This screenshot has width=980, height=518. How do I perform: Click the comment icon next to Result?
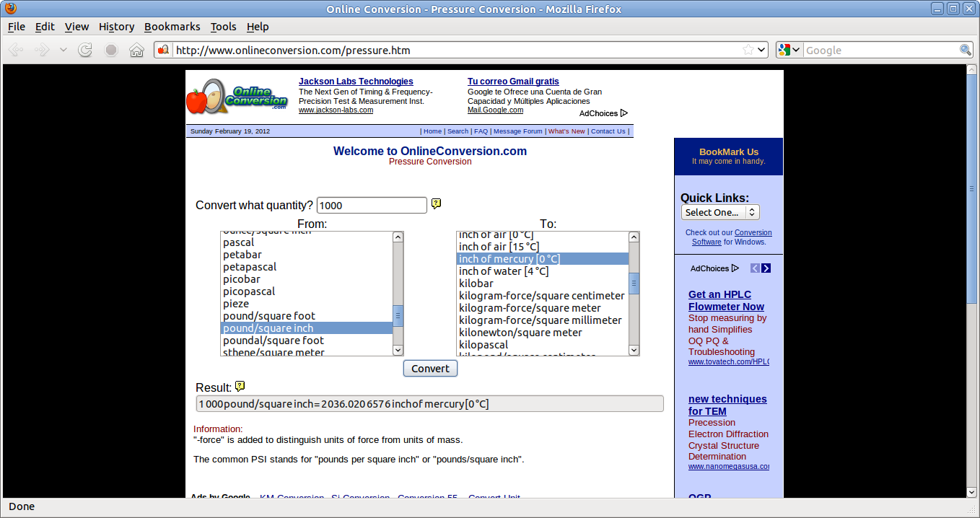[240, 387]
